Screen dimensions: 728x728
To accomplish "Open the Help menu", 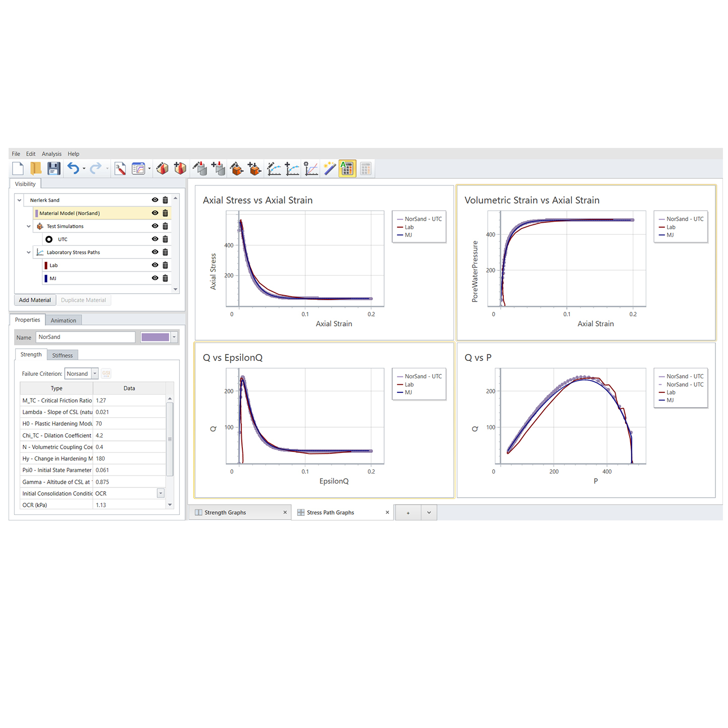I will (x=74, y=154).
